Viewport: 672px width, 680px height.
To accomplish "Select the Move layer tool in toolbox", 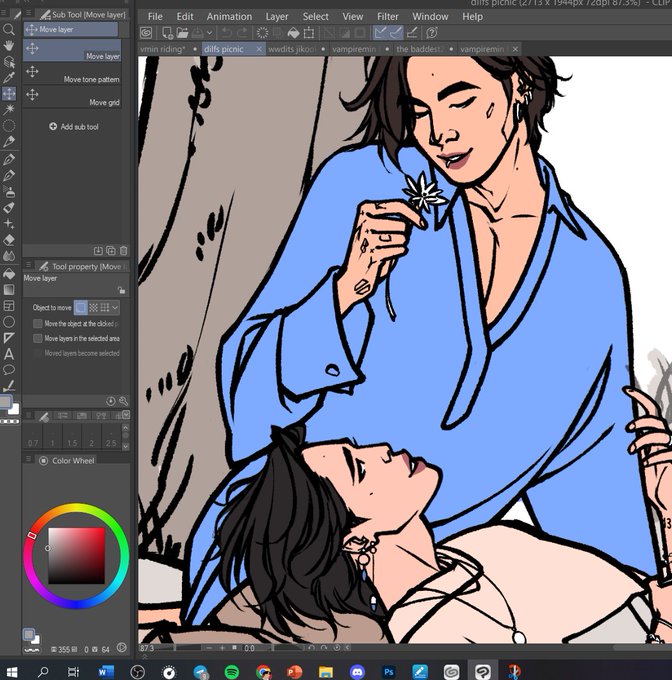I will [x=9, y=93].
